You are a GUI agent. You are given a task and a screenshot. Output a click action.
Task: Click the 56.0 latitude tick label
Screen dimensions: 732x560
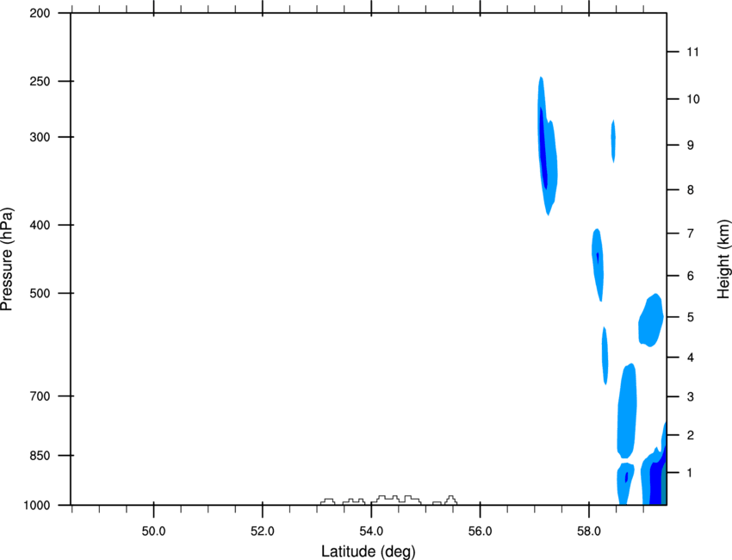coord(480,532)
